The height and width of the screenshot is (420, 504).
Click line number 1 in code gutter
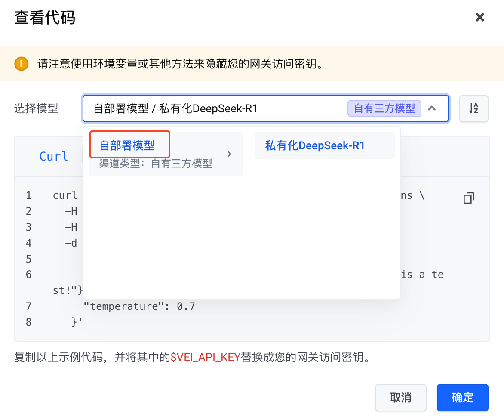click(x=28, y=195)
